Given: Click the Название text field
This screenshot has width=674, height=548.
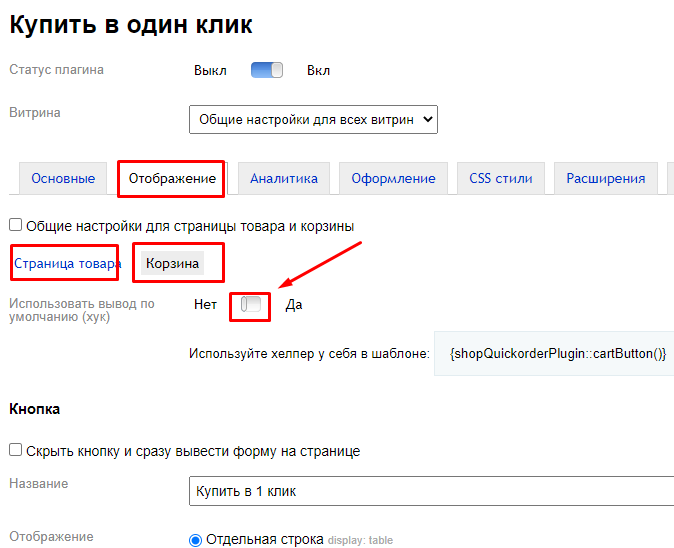Looking at the screenshot, I should (x=430, y=491).
